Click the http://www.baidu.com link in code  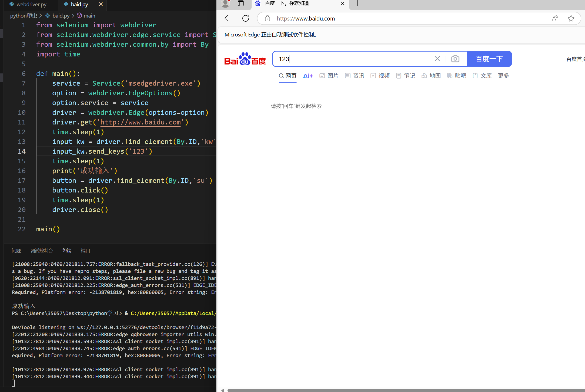[x=141, y=122]
